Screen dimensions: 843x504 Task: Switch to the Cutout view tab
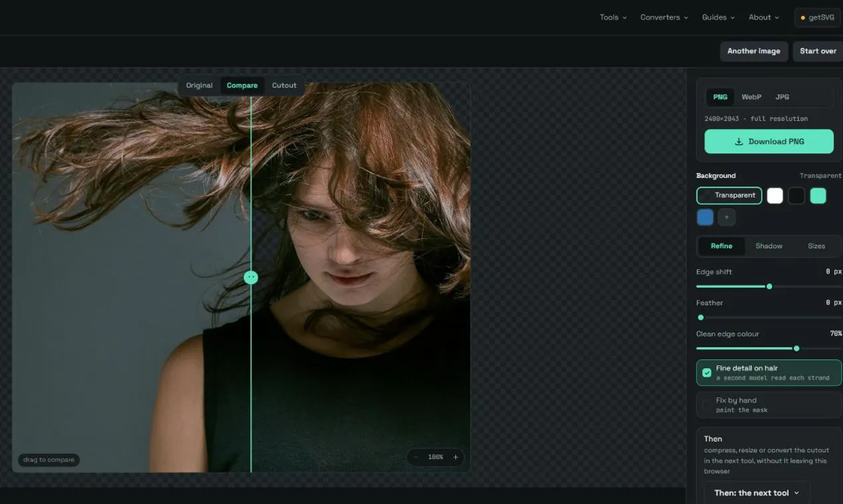(284, 86)
